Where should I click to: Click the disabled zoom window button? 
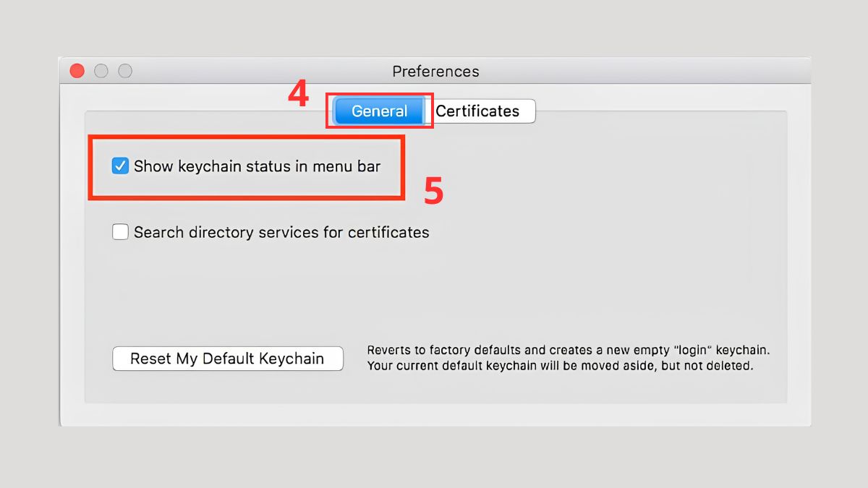(125, 71)
